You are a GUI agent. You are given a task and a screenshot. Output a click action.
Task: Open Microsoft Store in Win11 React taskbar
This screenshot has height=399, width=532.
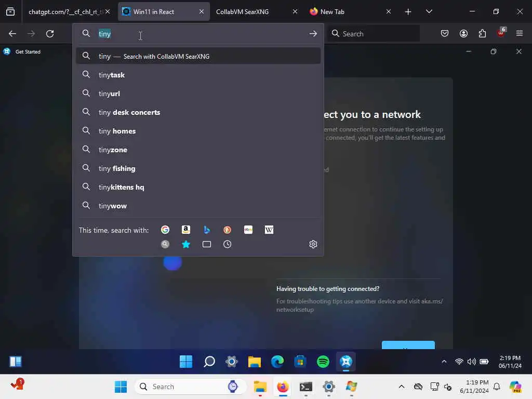300,362
